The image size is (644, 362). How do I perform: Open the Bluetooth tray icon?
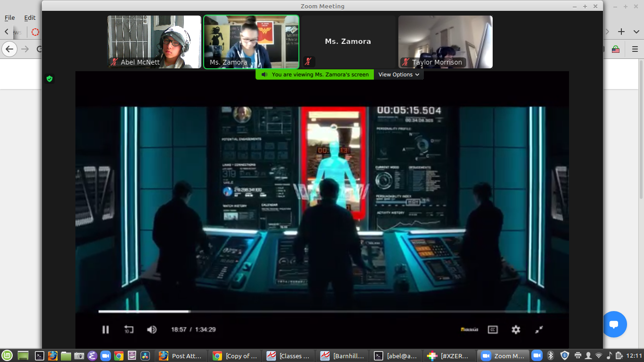[x=551, y=356]
